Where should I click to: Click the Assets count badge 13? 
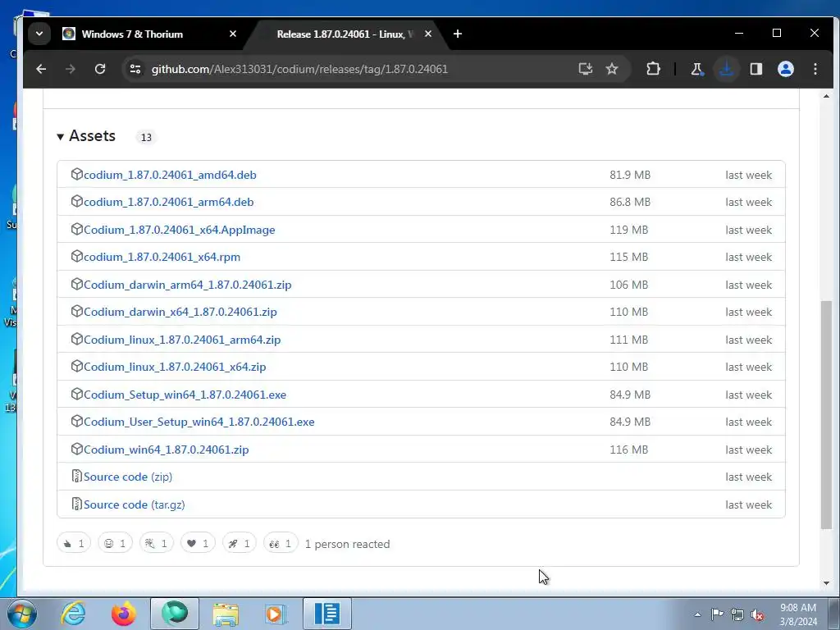146,137
